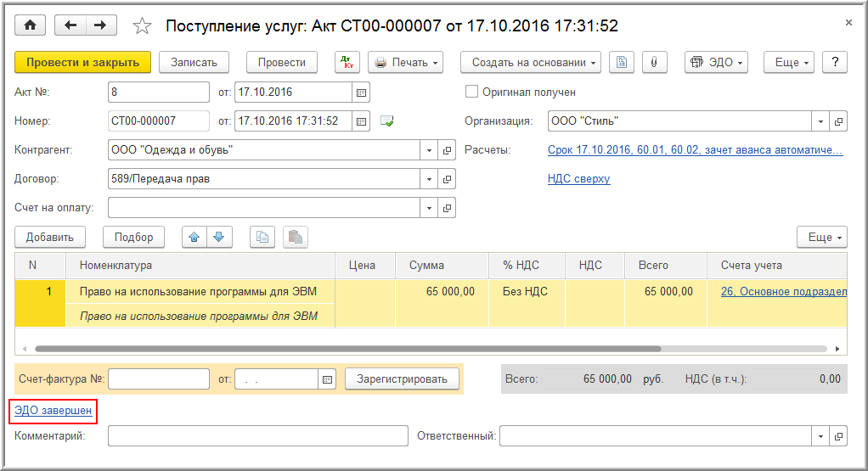The height and width of the screenshot is (471, 868).
Task: Open the ЭДО завершен link
Action: click(x=53, y=411)
